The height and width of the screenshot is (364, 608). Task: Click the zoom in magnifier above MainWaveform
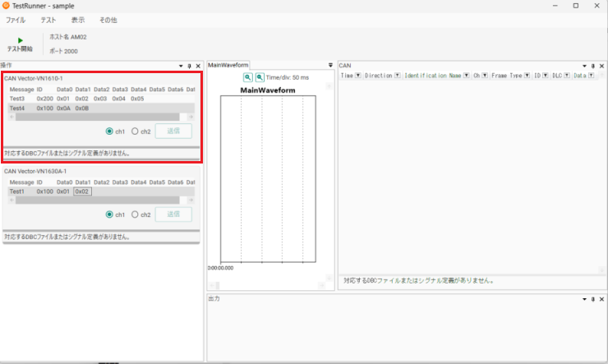(247, 76)
